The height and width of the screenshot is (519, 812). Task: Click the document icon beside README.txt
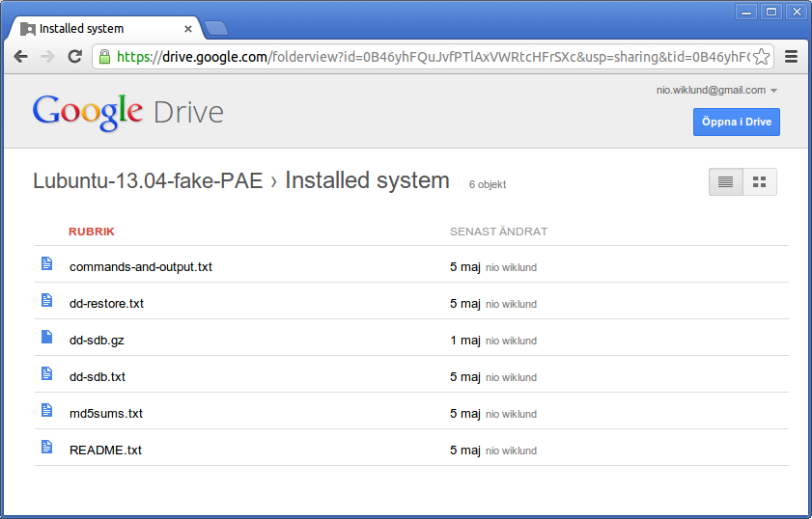[46, 447]
